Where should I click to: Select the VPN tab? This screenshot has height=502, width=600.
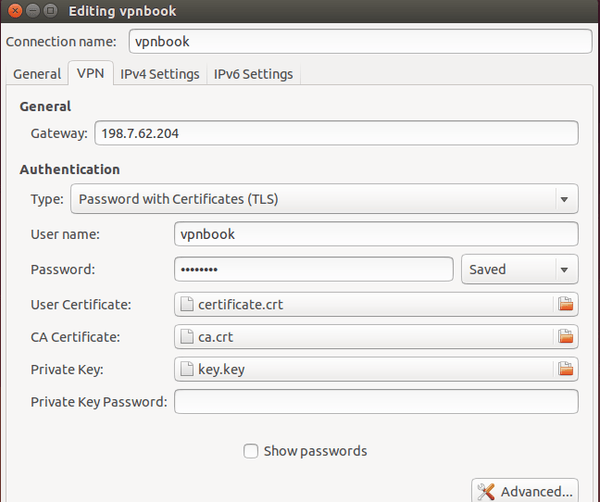[x=91, y=73]
